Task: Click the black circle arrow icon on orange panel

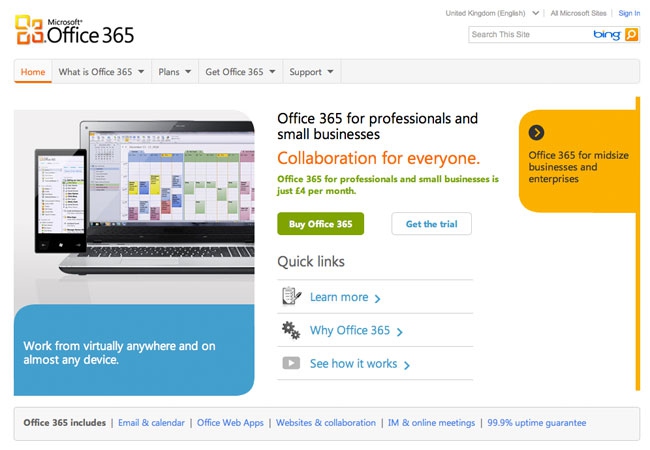Action: 536,133
